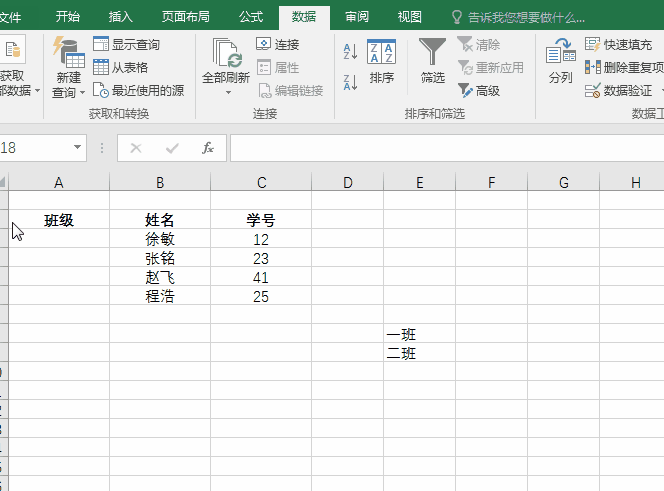Click the Tell Me lightbulb icon
The height and width of the screenshot is (491, 664).
point(456,17)
